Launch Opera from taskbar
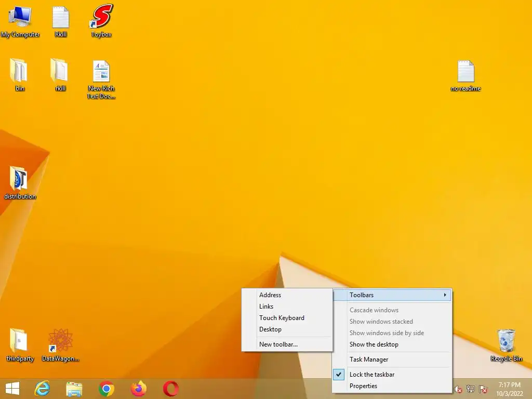This screenshot has height=399, width=532. (x=170, y=389)
